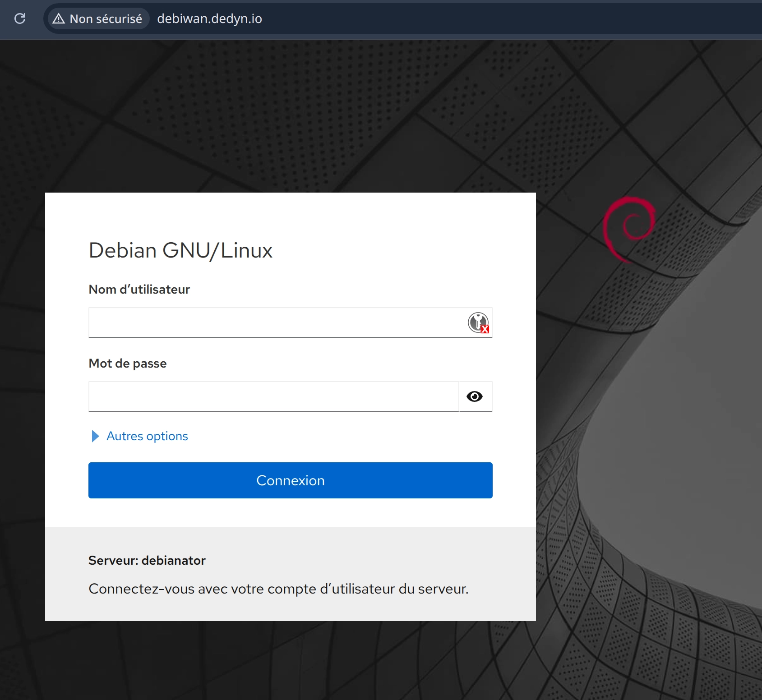Click the Serveur: debianator text
The image size is (762, 700).
[x=147, y=560]
